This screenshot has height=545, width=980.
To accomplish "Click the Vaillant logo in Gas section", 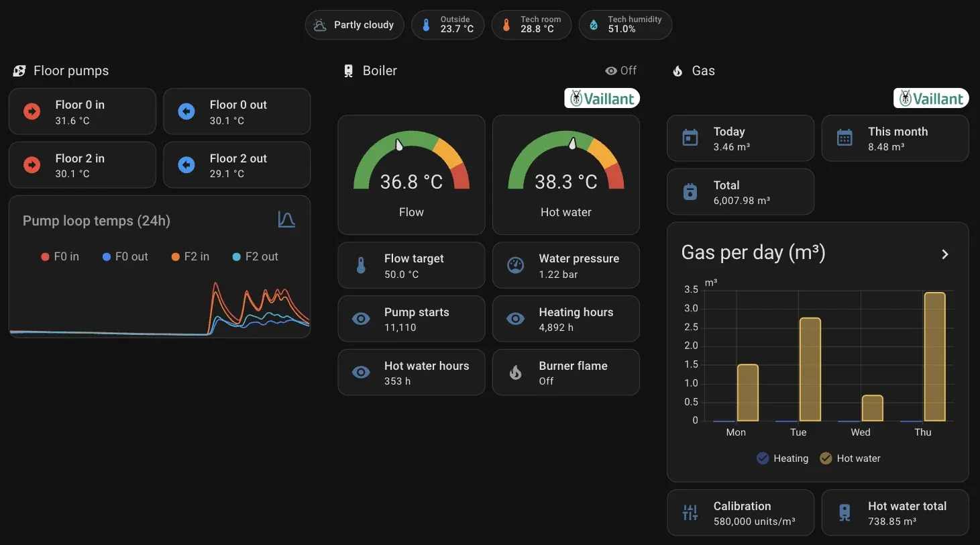I will [x=931, y=99].
